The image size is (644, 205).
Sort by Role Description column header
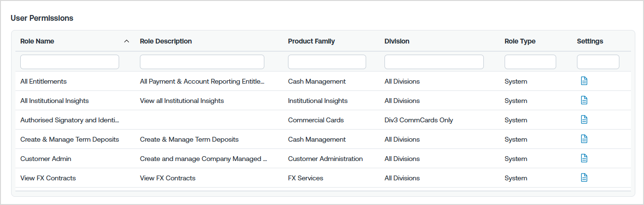point(166,41)
